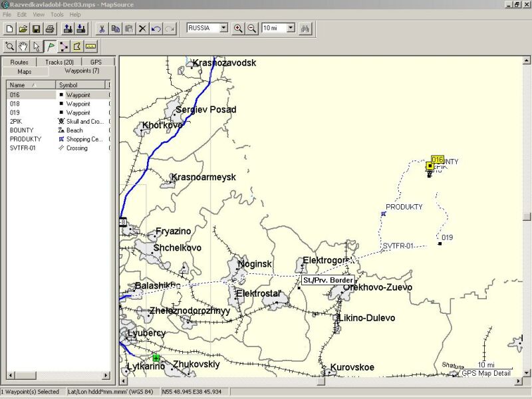Viewport: 532px width, 399px height.
Task: Sort waypoints by the Symbol column header
Action: [x=80, y=85]
